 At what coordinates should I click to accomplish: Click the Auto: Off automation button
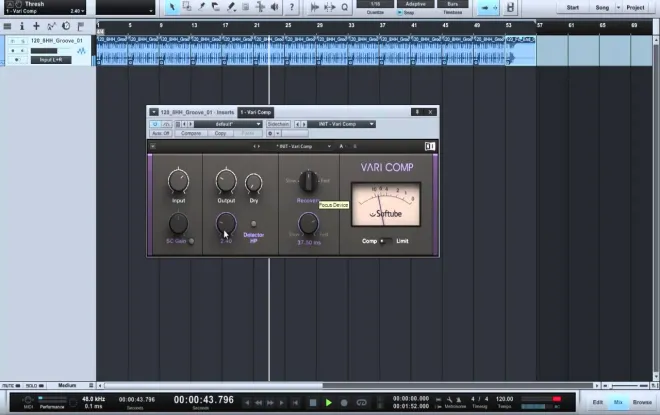coord(160,133)
